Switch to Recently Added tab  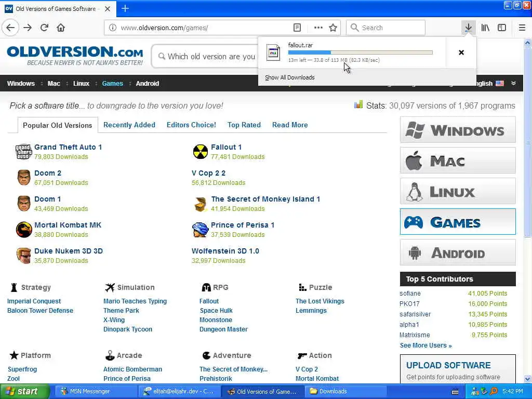pos(129,125)
